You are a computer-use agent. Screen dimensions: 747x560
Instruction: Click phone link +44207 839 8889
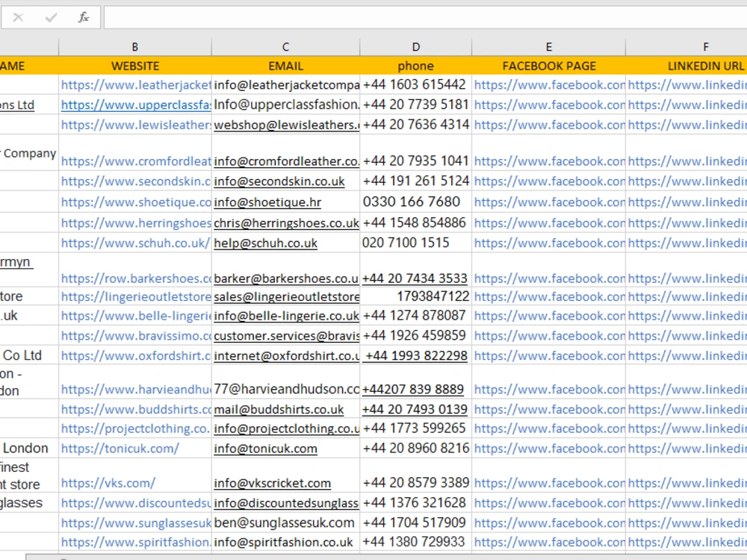pos(412,390)
